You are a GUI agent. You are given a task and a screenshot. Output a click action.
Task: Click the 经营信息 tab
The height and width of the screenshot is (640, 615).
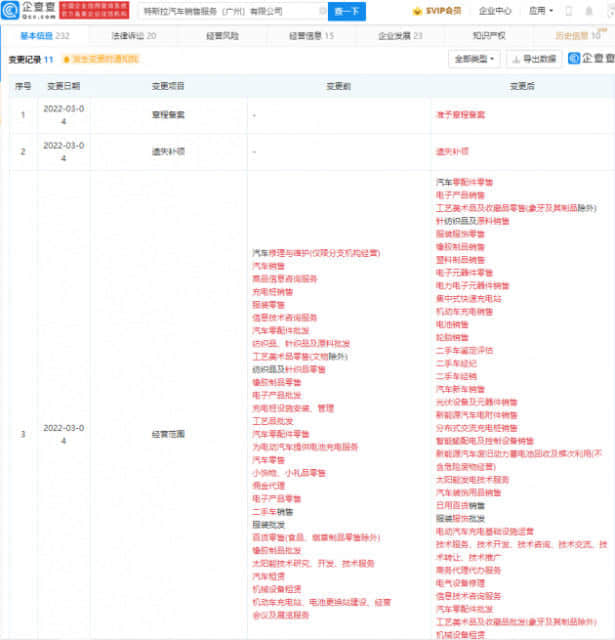coord(309,35)
